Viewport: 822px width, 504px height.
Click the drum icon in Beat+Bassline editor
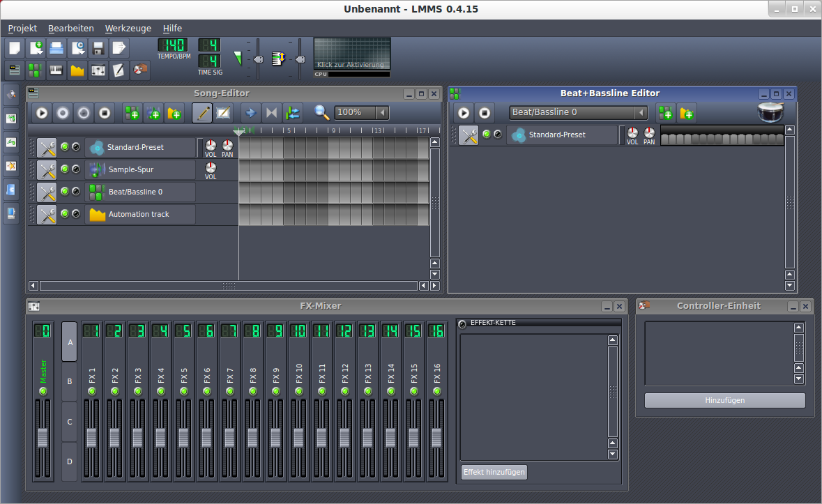[x=770, y=112]
